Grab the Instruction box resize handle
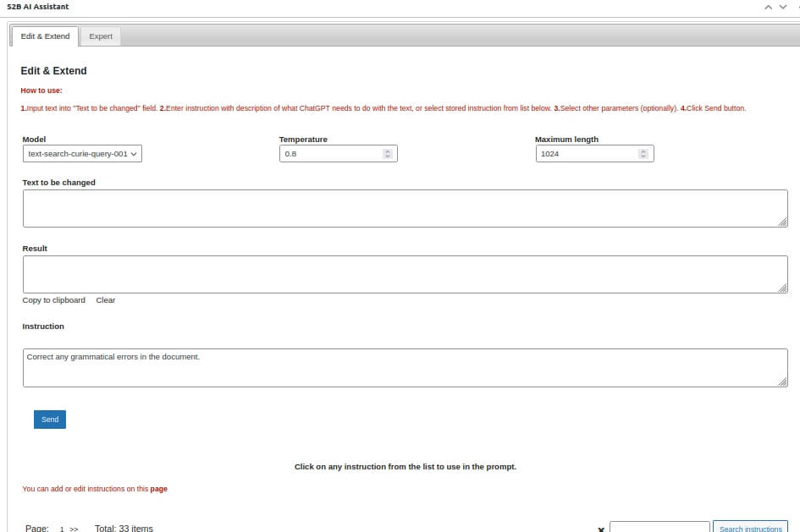Image resolution: width=800 pixels, height=532 pixels. click(782, 381)
